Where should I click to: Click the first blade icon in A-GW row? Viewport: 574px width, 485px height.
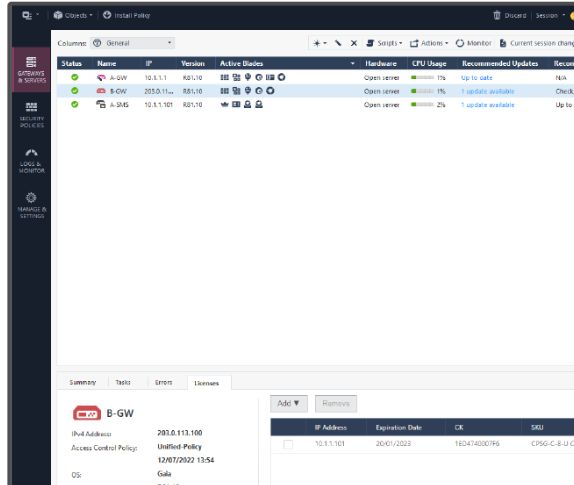coord(225,77)
